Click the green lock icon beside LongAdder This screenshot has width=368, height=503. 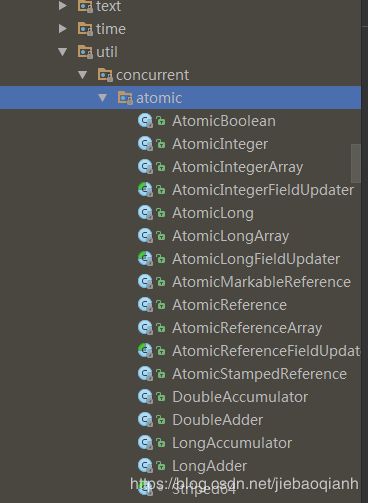(161, 466)
